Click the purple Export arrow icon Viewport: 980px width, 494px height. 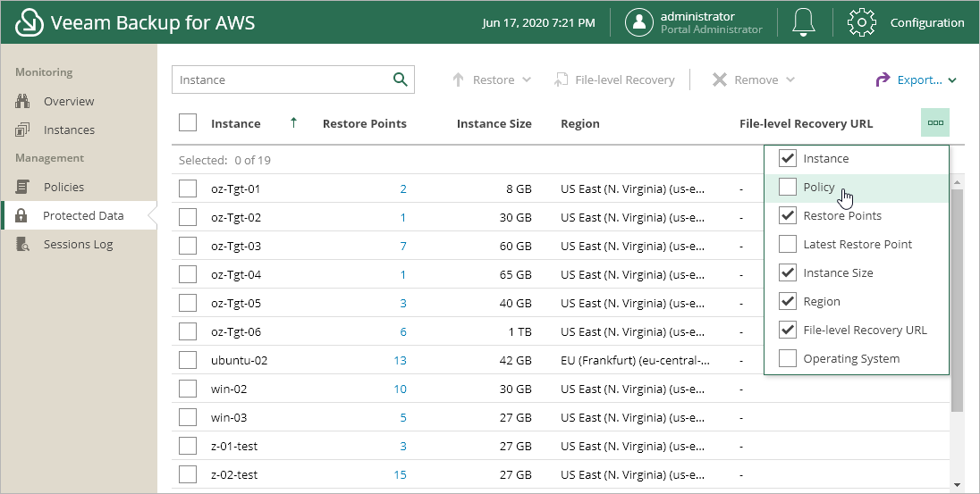883,80
